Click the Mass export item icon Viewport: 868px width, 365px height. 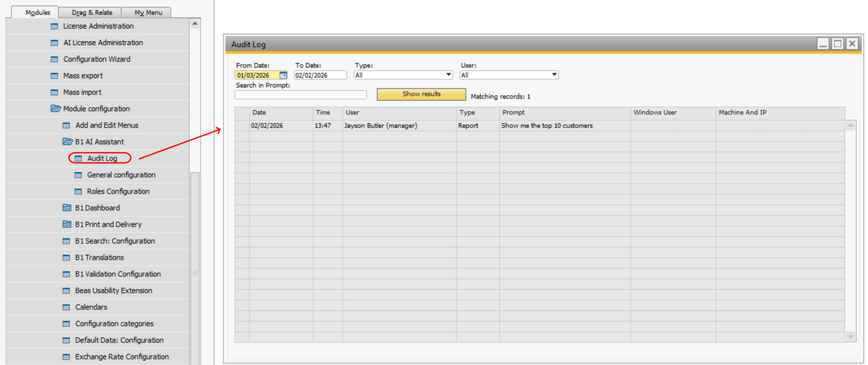54,76
